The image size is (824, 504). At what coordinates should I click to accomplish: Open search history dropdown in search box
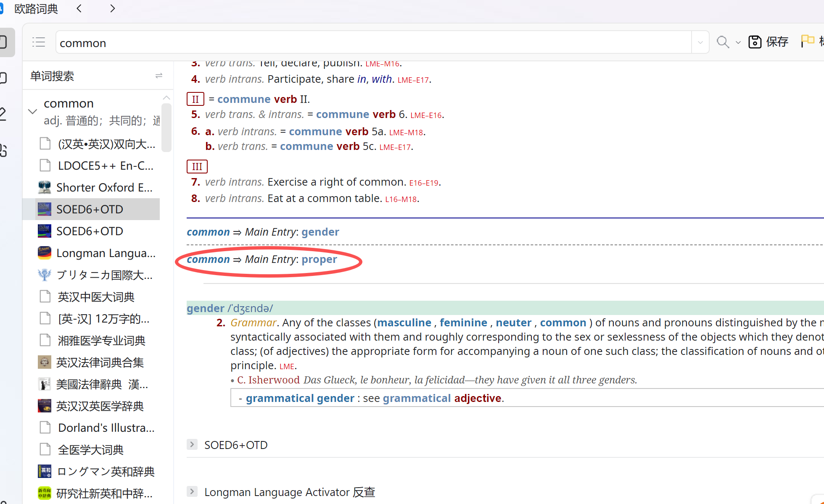[x=700, y=42]
